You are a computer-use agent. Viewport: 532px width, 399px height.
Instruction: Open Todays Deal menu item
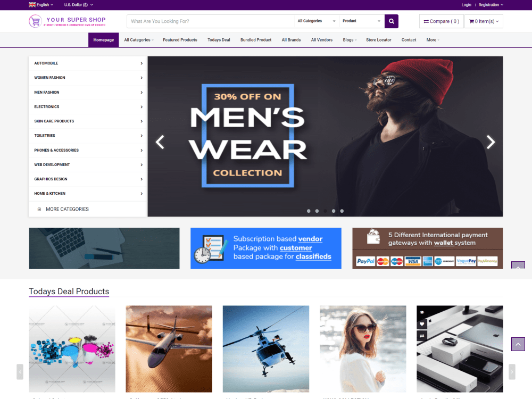(x=219, y=40)
